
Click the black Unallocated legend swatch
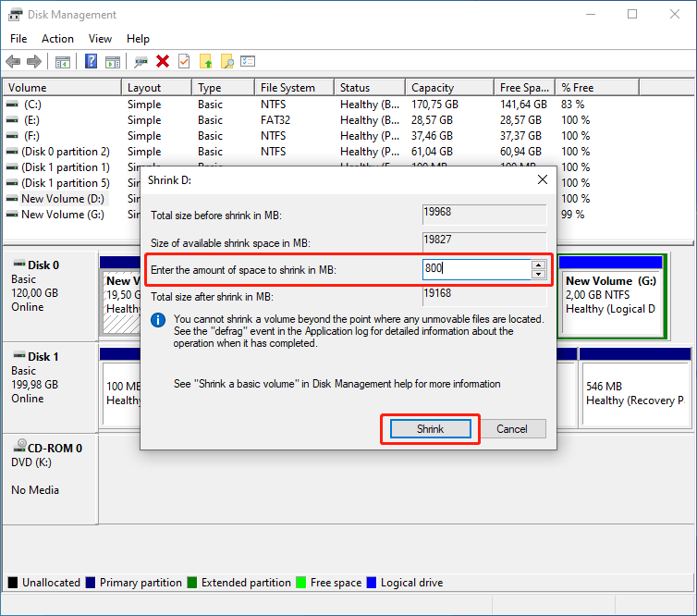coord(13,583)
